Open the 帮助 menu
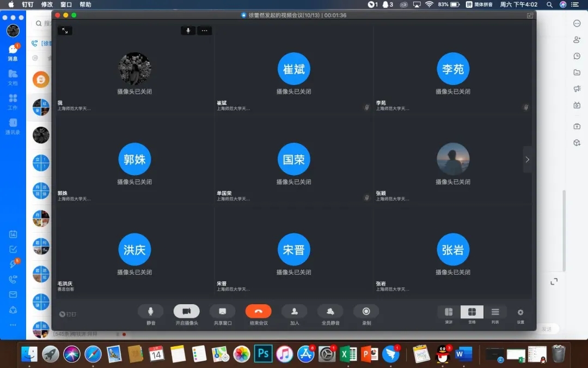The height and width of the screenshot is (368, 588). tap(85, 4)
